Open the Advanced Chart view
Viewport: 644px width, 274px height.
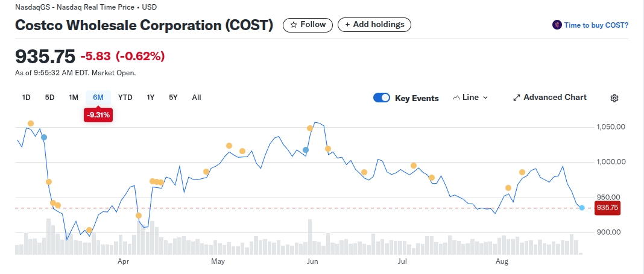[555, 98]
